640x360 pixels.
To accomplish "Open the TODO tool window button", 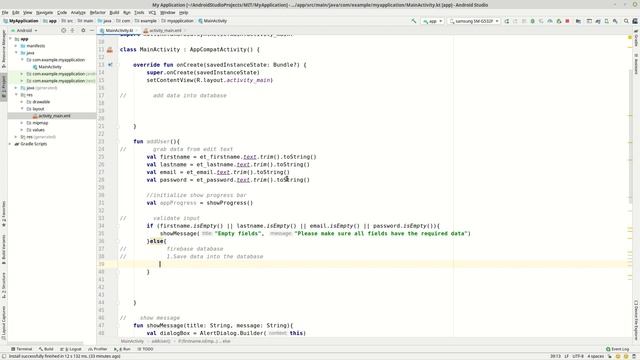I will 145,349.
